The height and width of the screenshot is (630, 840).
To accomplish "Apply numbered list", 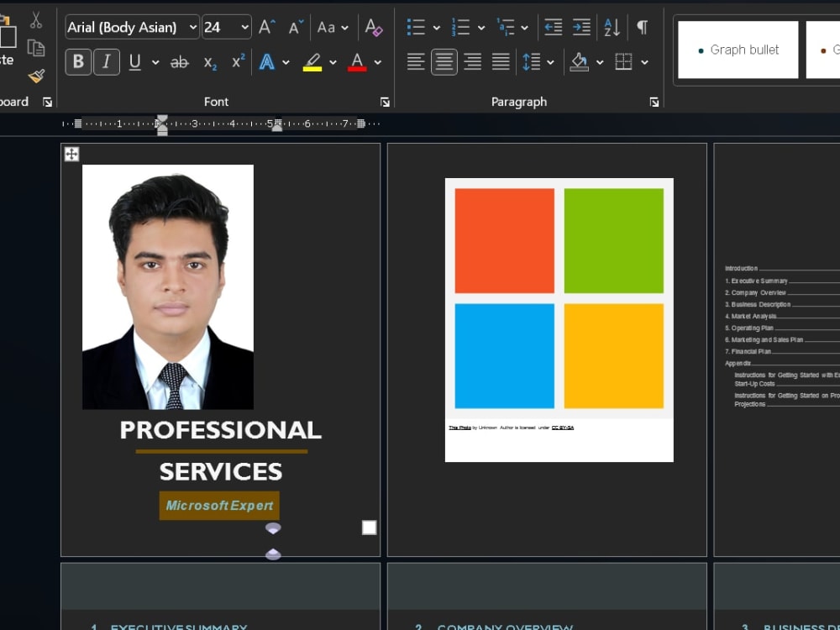I will tap(460, 27).
